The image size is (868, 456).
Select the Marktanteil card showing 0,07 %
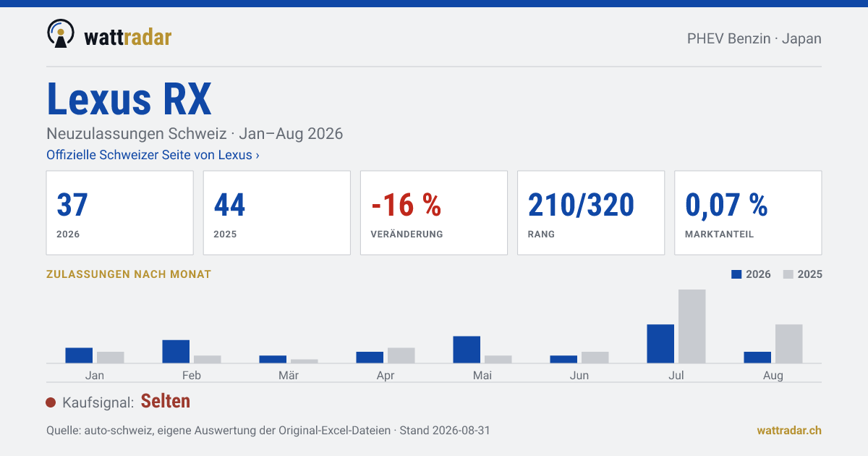coord(748,213)
